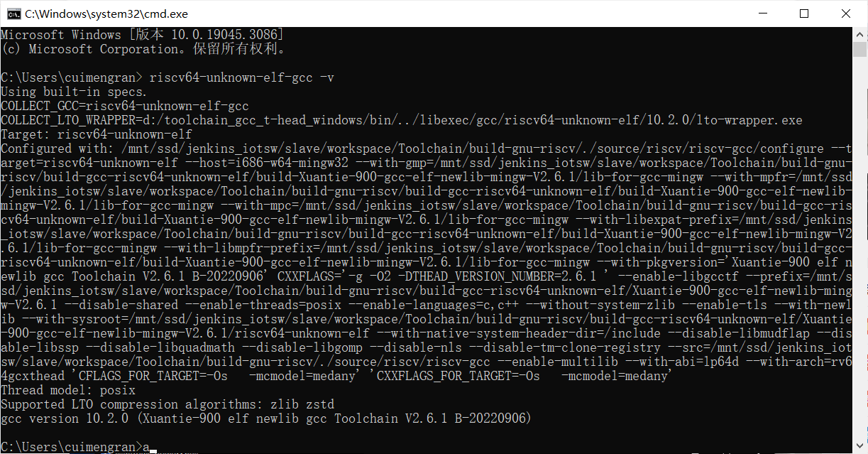This screenshot has height=454, width=868.
Task: Click the 'Configured with:' text
Action: coord(57,148)
